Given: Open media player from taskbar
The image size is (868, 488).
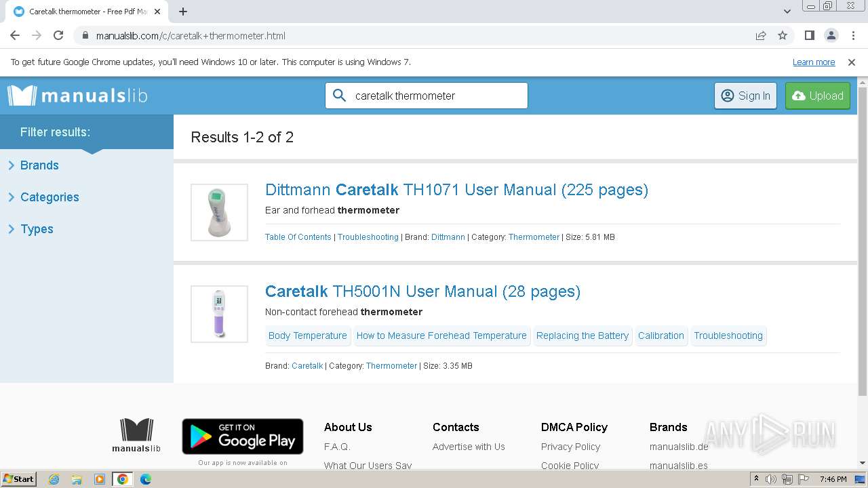Looking at the screenshot, I should click(x=100, y=479).
